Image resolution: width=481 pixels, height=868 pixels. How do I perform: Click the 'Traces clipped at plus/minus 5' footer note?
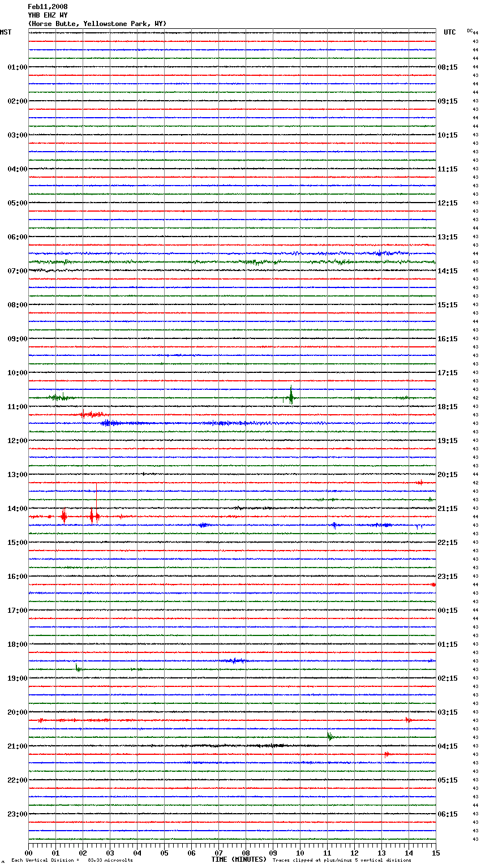click(x=342, y=861)
